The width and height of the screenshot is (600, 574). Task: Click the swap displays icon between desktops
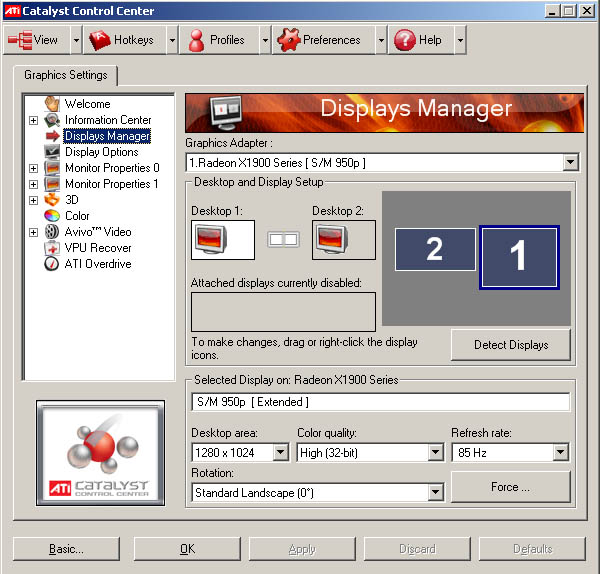[x=283, y=240]
